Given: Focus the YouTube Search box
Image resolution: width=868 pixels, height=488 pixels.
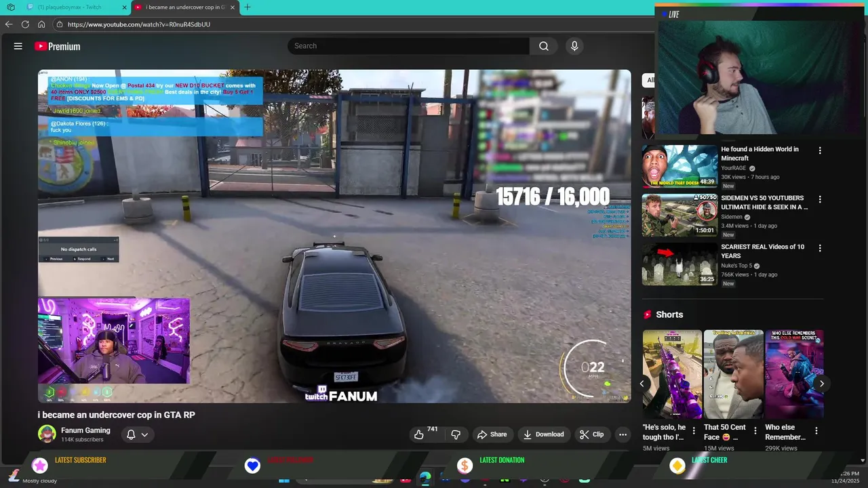Looking at the screenshot, I should click(408, 46).
